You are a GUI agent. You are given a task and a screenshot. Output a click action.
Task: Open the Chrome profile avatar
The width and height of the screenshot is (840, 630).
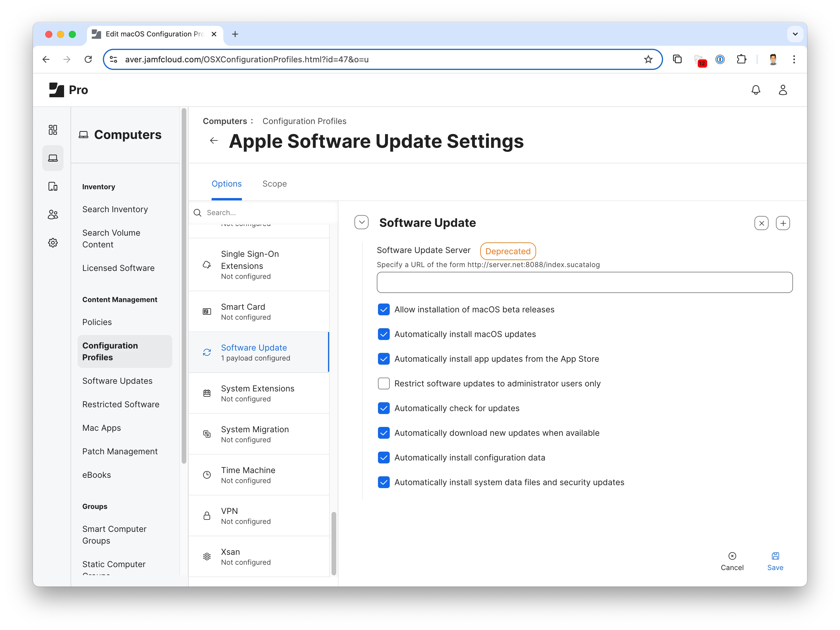click(773, 59)
